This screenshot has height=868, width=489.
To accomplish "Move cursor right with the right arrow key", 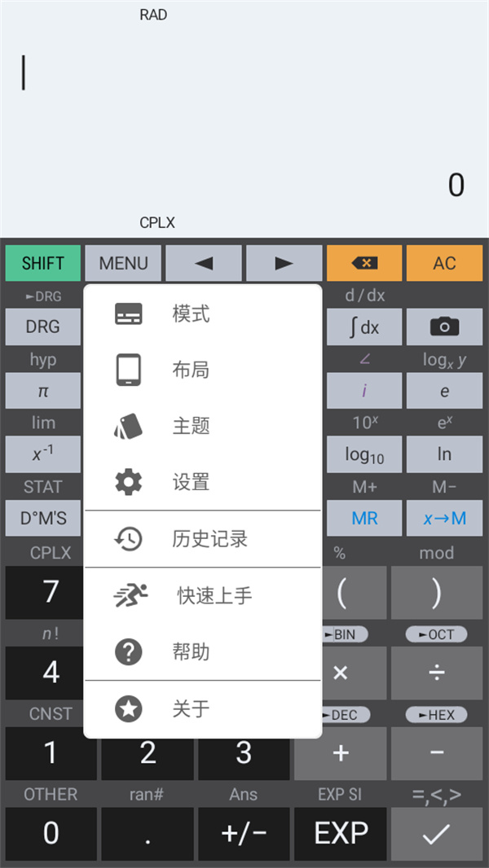I will pyautogui.click(x=284, y=263).
